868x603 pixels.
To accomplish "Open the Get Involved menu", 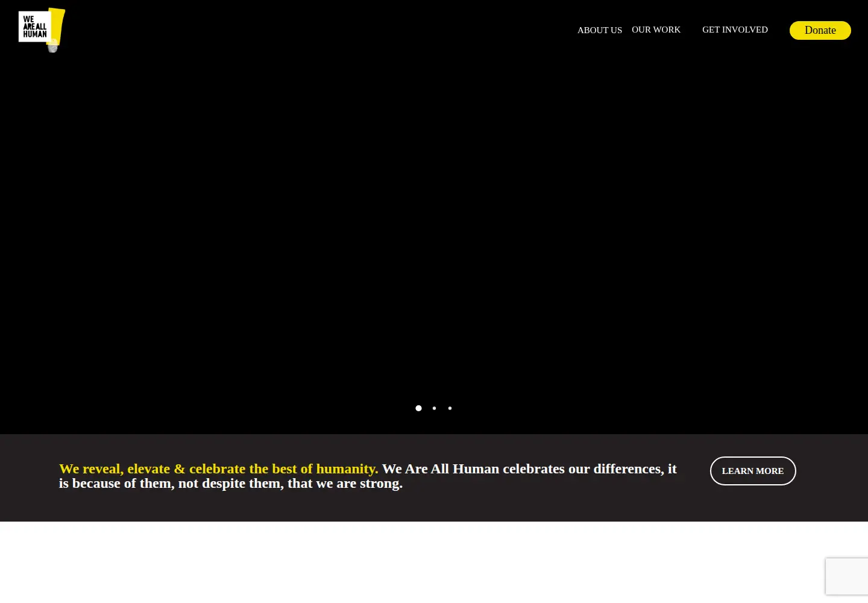I will click(735, 30).
